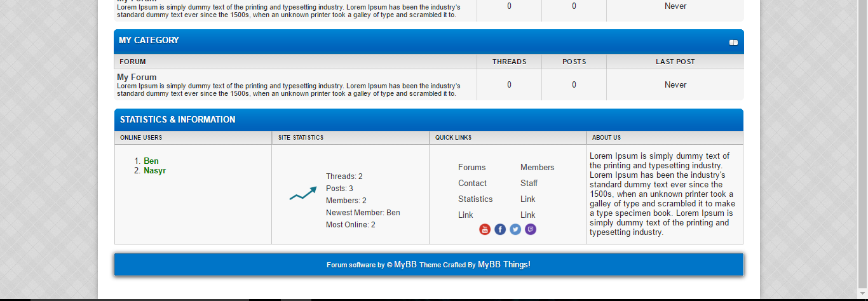The width and height of the screenshot is (868, 301).
Task: Click the SITE STATISTICS heading
Action: (x=301, y=137)
